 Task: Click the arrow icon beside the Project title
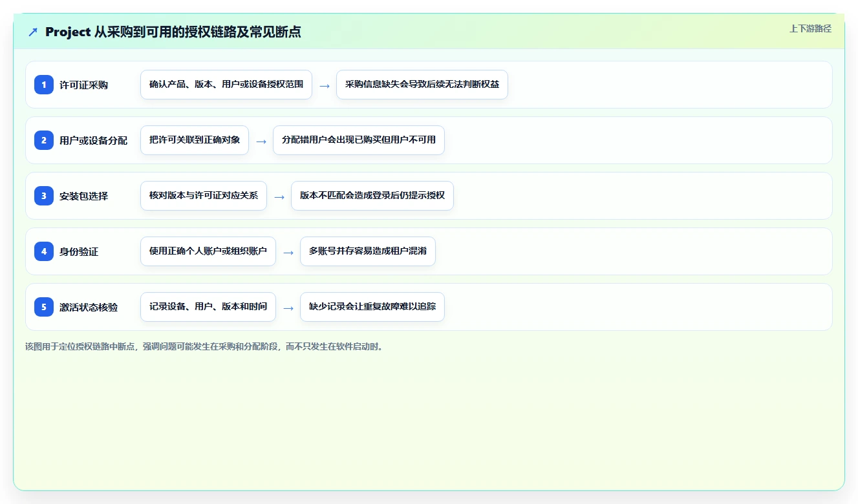33,32
